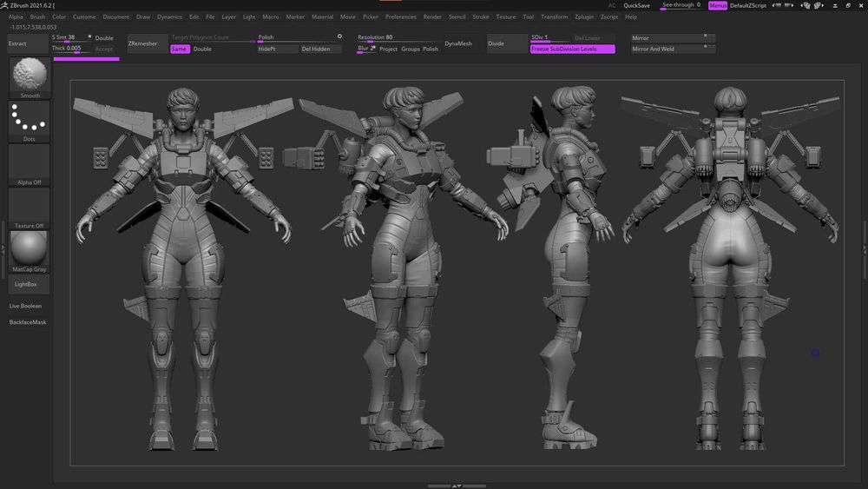Adjust the S Smt 38 slider

pos(71,37)
